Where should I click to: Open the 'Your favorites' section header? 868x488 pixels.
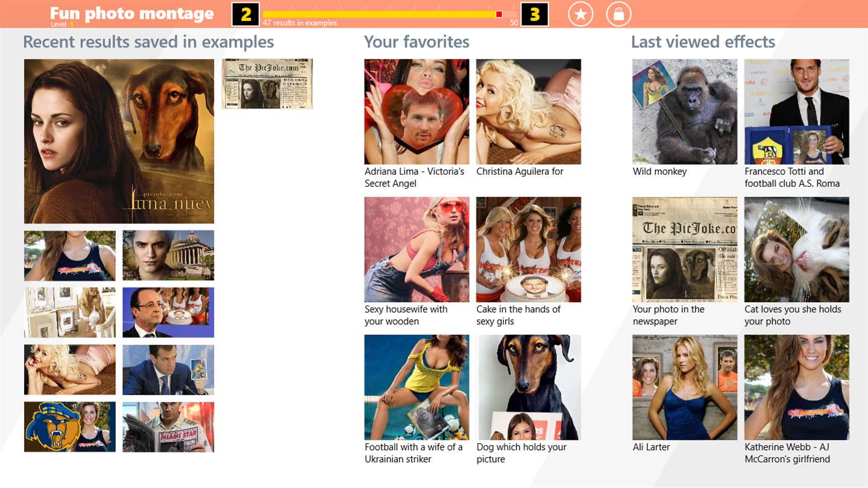(x=417, y=42)
